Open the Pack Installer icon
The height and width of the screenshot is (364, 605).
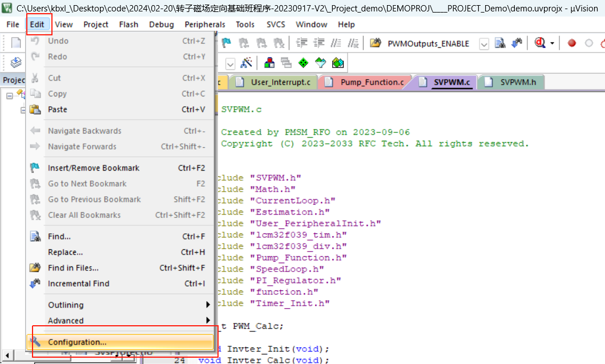click(338, 63)
